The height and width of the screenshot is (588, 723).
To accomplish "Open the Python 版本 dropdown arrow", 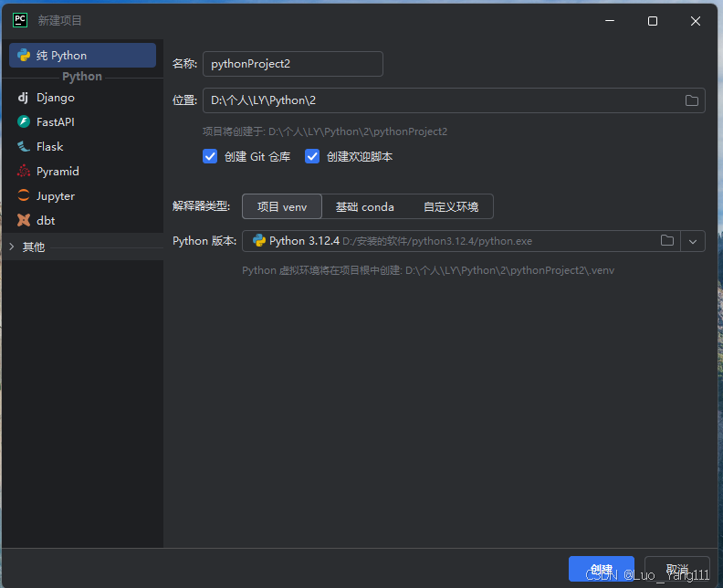I will 693,241.
